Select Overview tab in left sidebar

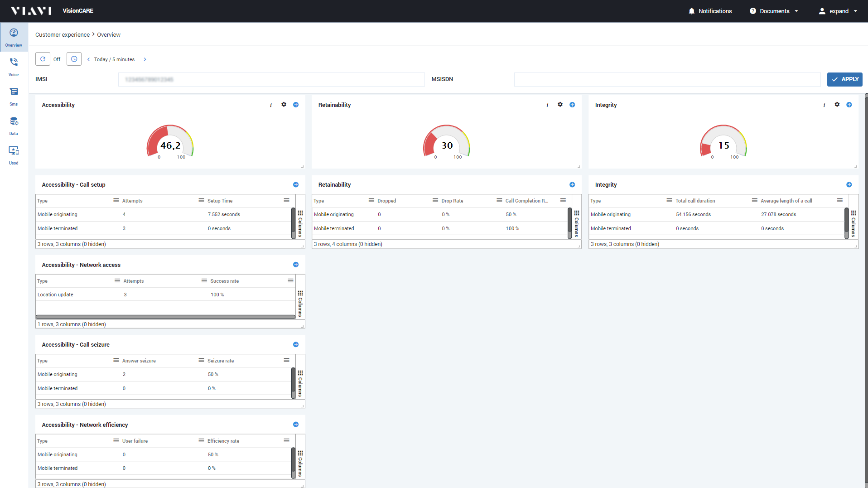click(14, 37)
